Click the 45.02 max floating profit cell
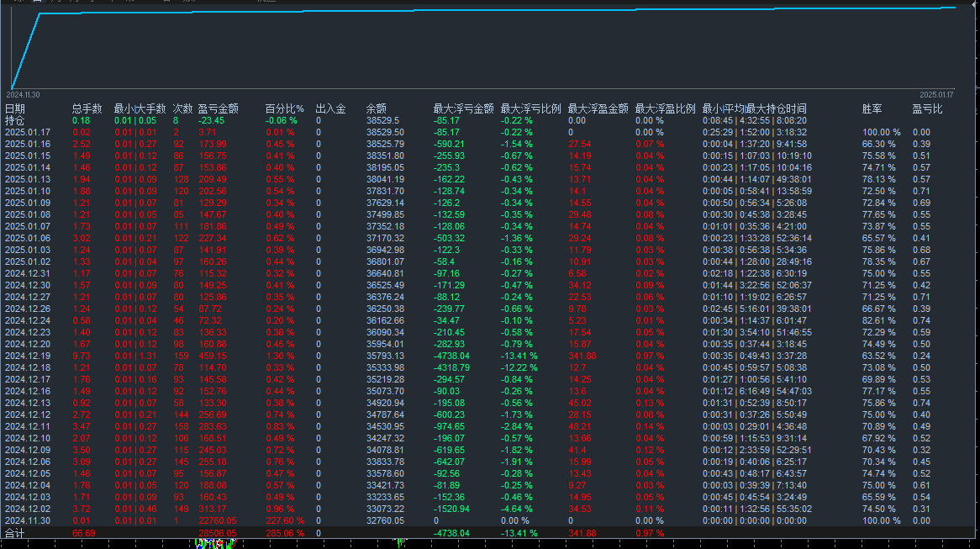This screenshot has height=549, width=980. (x=580, y=404)
